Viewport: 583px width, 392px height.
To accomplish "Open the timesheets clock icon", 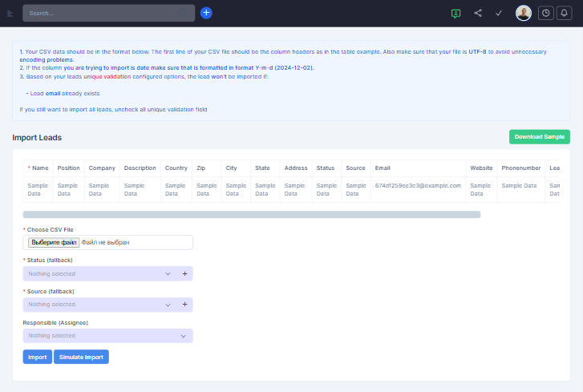I will [x=545, y=13].
